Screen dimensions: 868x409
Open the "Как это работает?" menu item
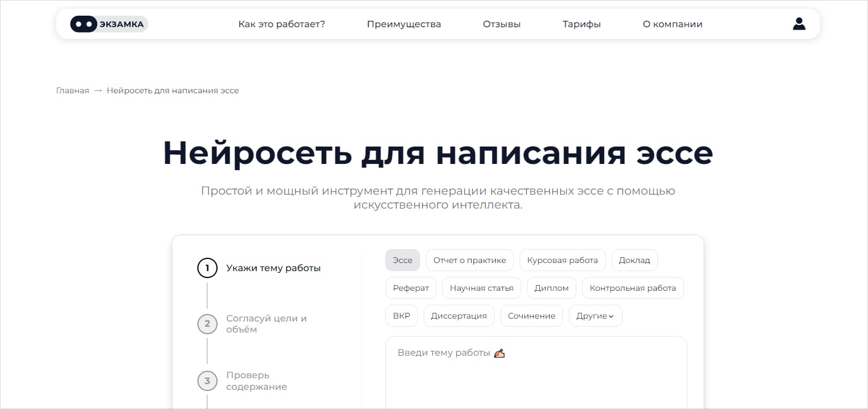(x=282, y=24)
